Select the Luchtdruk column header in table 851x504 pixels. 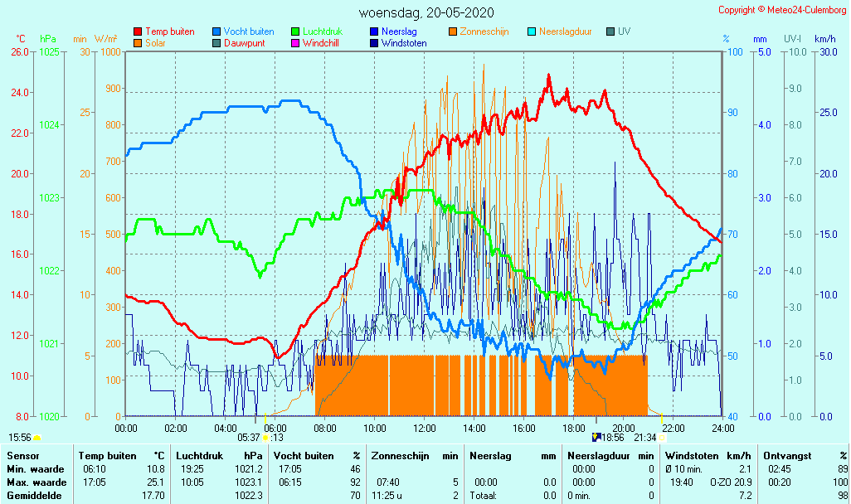[197, 456]
